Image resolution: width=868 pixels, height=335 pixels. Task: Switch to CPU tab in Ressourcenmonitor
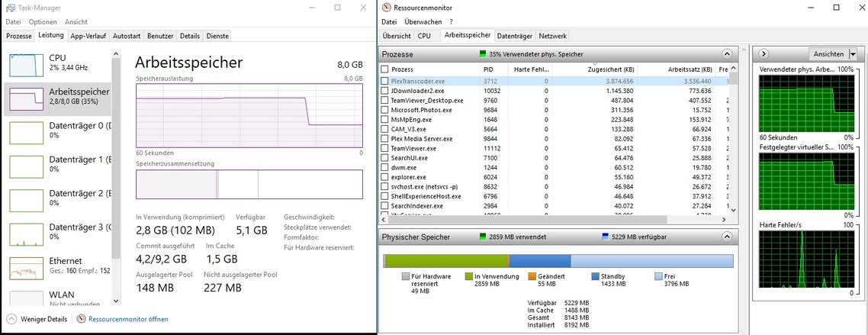pos(424,36)
